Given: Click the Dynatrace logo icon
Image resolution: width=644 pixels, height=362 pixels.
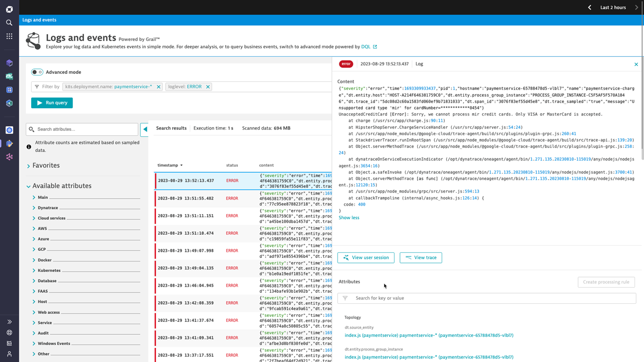Looking at the screenshot, I should coord(9,9).
